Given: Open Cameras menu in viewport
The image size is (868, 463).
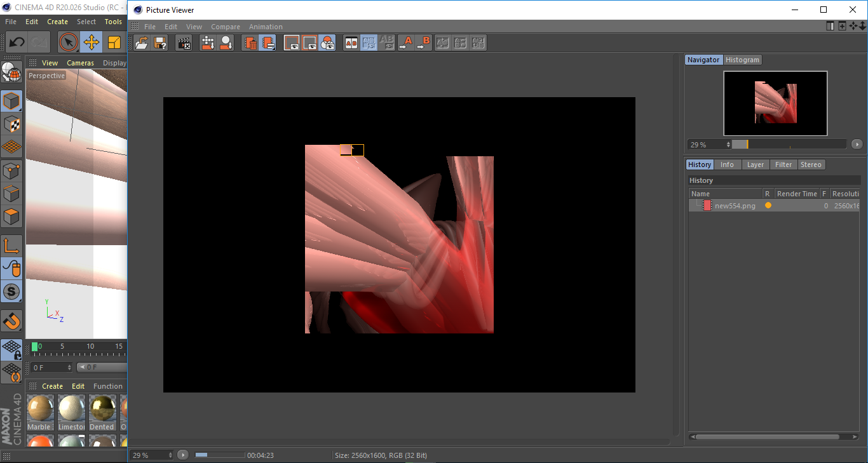Looking at the screenshot, I should [80, 63].
